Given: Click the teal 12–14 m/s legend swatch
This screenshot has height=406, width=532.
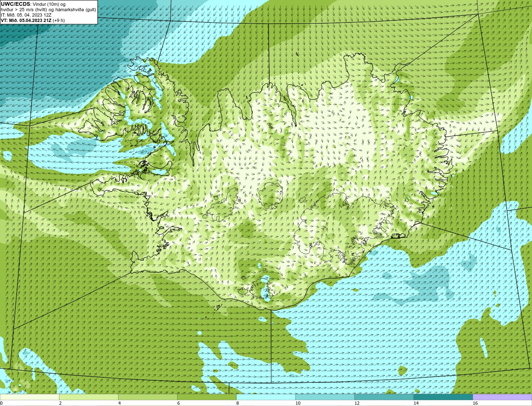Looking at the screenshot, I should [x=384, y=397].
